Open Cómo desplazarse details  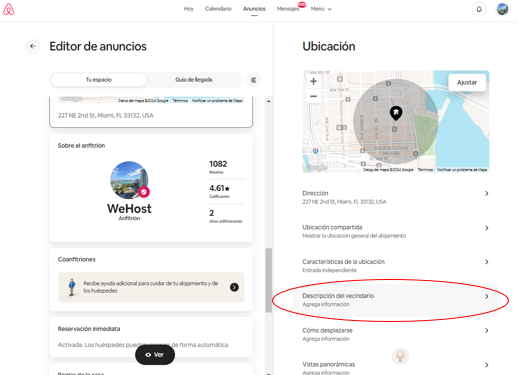click(x=396, y=334)
